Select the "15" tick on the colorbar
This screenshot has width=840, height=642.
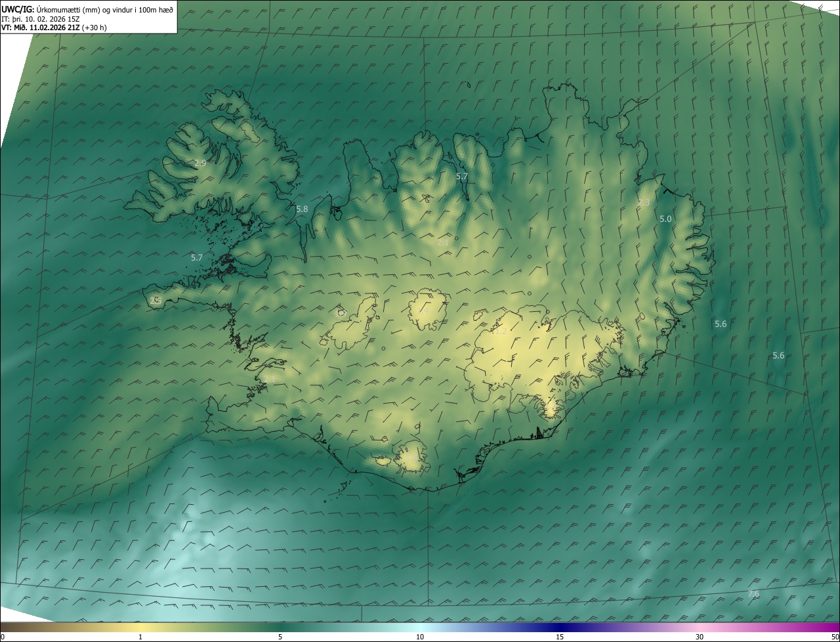[560, 637]
